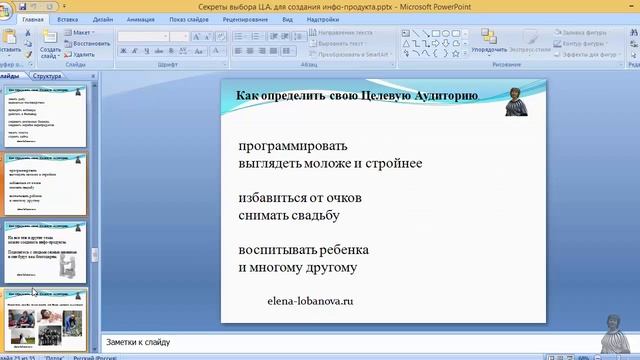Click the slide title 'Как определить свою Целевую Аудиторию'
Image resolution: width=640 pixels, height=360 pixels.
pyautogui.click(x=357, y=96)
